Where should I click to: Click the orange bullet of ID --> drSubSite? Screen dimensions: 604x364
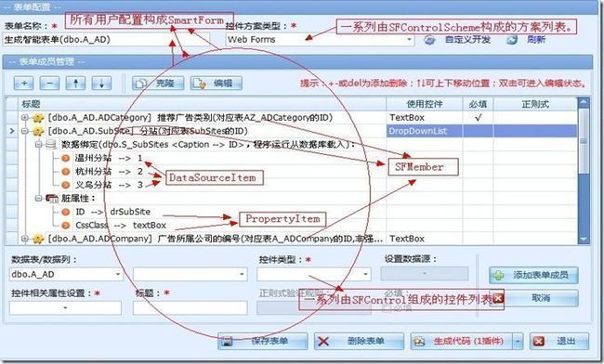65,212
